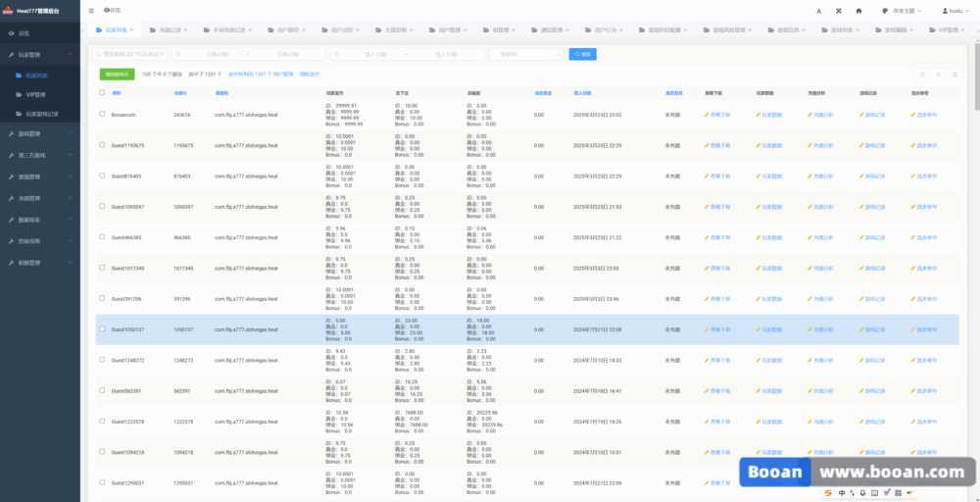The image size is (980, 502).
Task: Click the Heat777 logo icon
Action: click(8, 10)
